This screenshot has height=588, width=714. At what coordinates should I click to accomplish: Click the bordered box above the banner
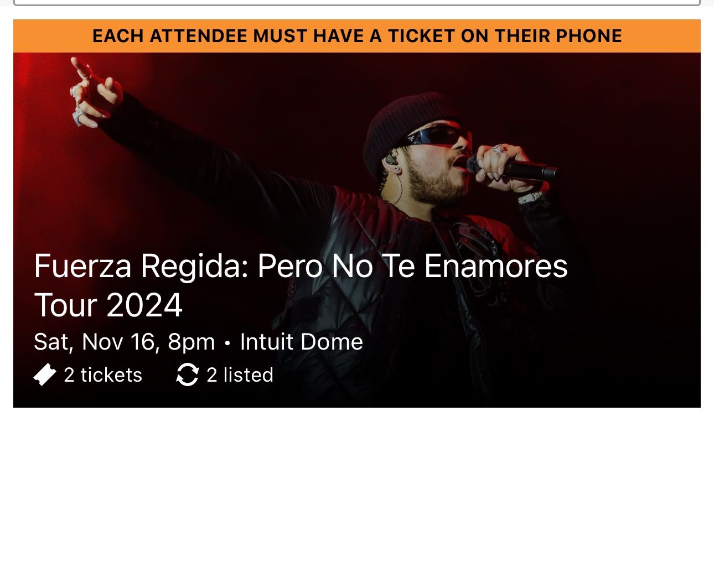[357, 3]
